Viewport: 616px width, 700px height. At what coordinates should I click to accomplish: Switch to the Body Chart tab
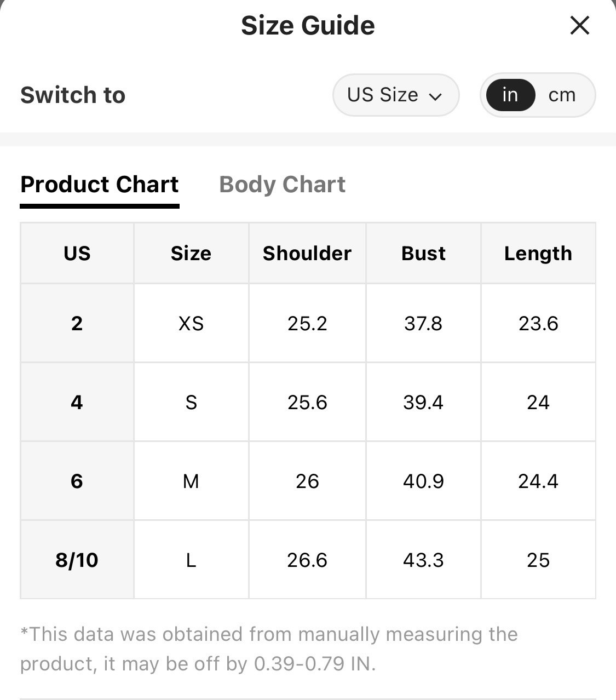(x=282, y=185)
